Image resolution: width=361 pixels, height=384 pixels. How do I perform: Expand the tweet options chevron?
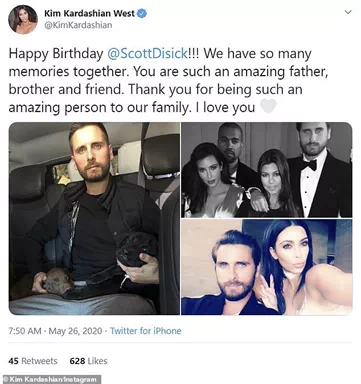(x=348, y=12)
